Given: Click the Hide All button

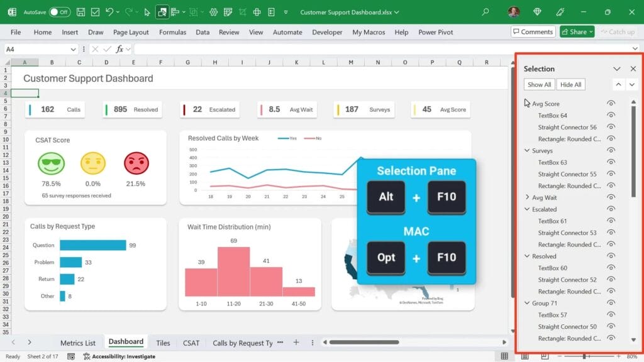Looking at the screenshot, I should (x=570, y=85).
